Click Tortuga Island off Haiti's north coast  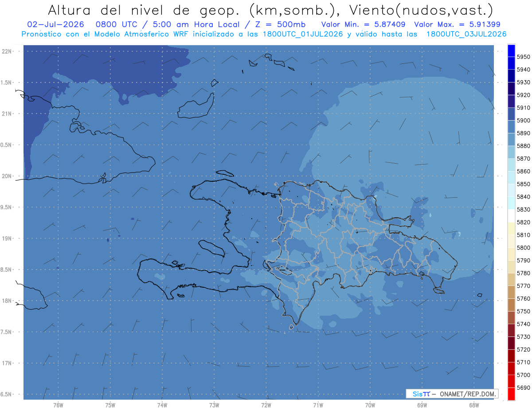[x=225, y=173]
